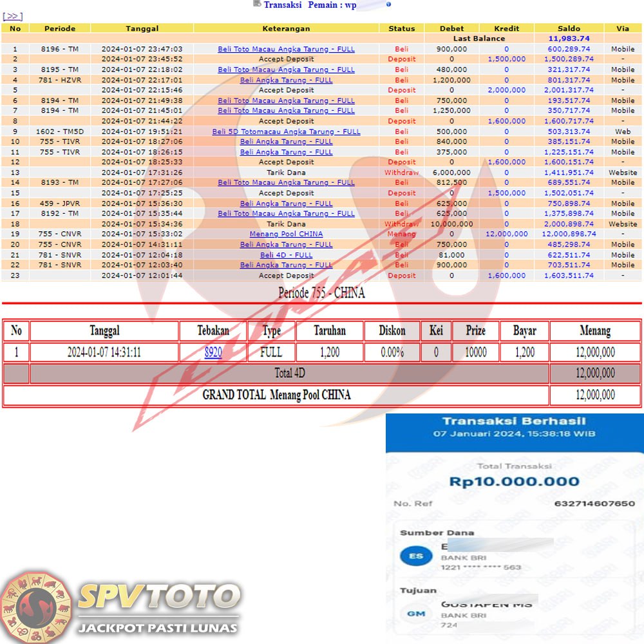
Task: Click the blue dot icon after player name
Action: (x=388, y=5)
